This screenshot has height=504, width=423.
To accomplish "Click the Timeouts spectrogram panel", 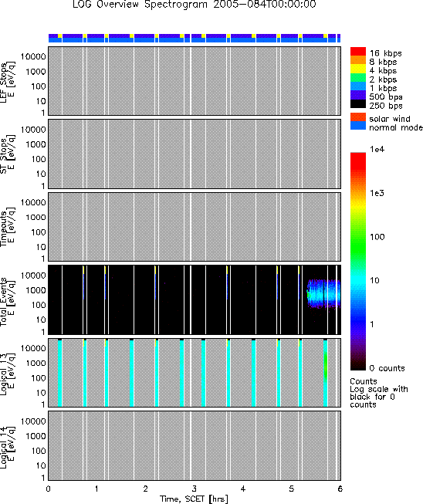I will tap(195, 227).
